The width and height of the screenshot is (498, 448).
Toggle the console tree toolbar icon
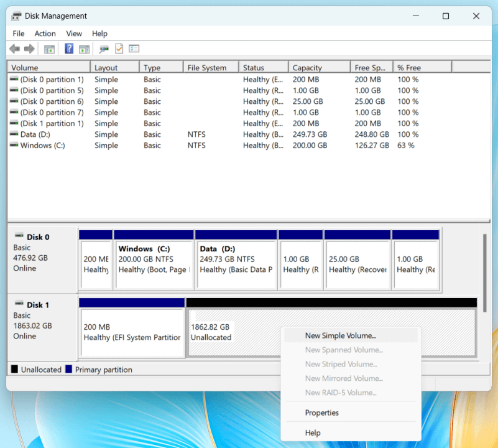[49, 49]
